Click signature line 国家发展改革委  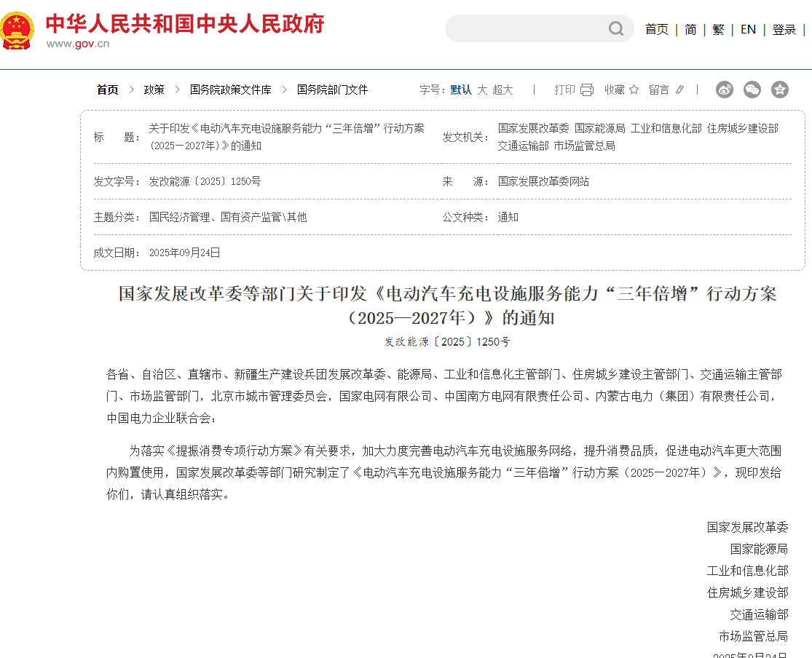(747, 527)
